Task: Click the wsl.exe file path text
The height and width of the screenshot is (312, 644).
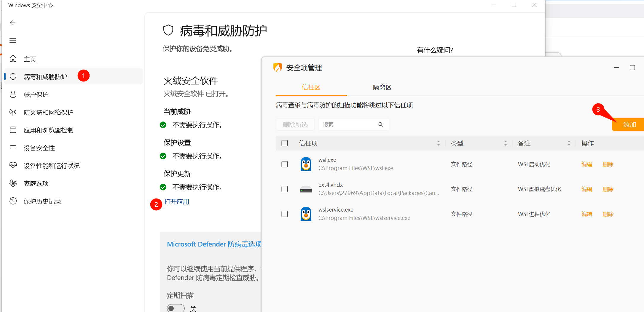Action: tap(356, 168)
